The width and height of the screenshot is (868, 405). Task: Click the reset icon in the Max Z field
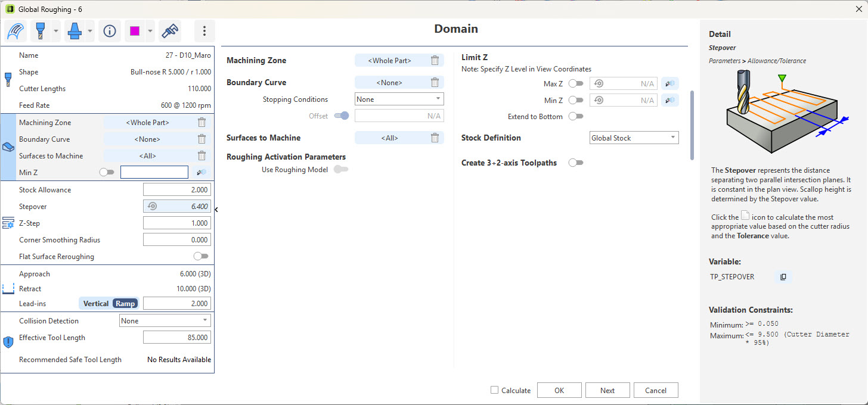[600, 84]
